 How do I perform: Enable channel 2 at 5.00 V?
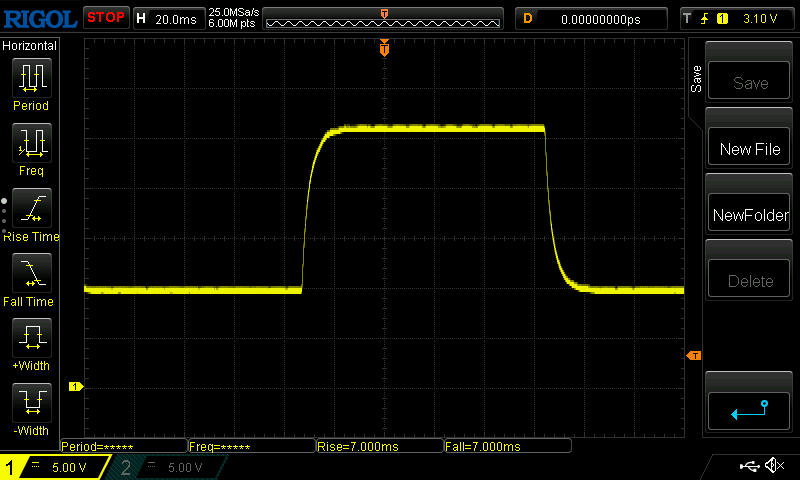[x=168, y=467]
